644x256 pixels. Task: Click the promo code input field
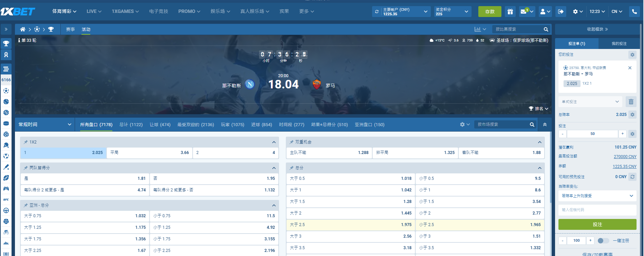point(597,210)
